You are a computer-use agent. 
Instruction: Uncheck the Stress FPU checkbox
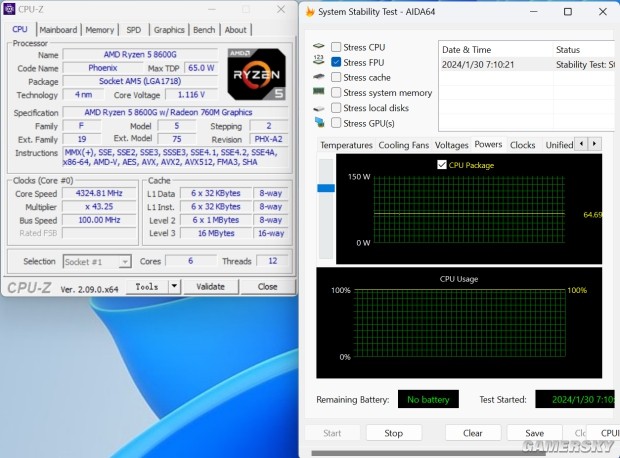[336, 62]
